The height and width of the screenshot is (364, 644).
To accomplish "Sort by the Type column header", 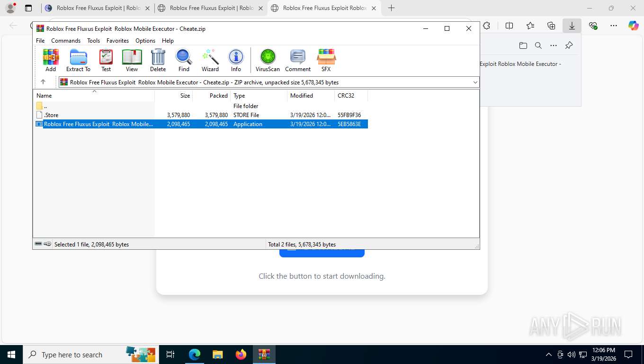I will [259, 95].
